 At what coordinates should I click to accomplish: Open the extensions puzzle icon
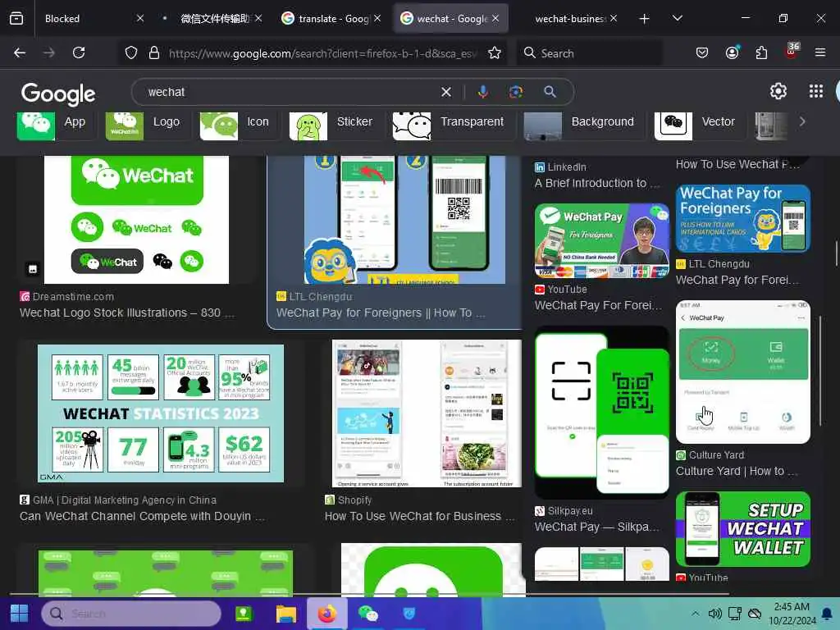click(x=761, y=52)
